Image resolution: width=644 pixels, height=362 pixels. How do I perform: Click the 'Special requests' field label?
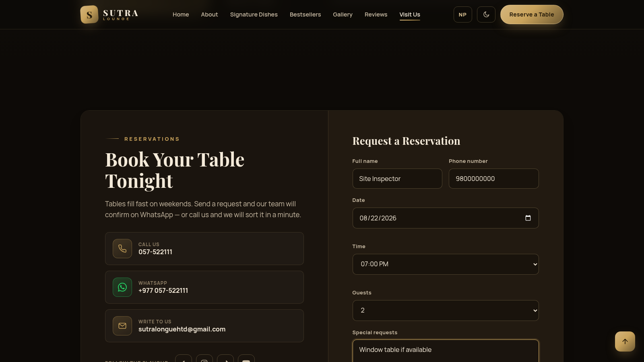[375, 333]
